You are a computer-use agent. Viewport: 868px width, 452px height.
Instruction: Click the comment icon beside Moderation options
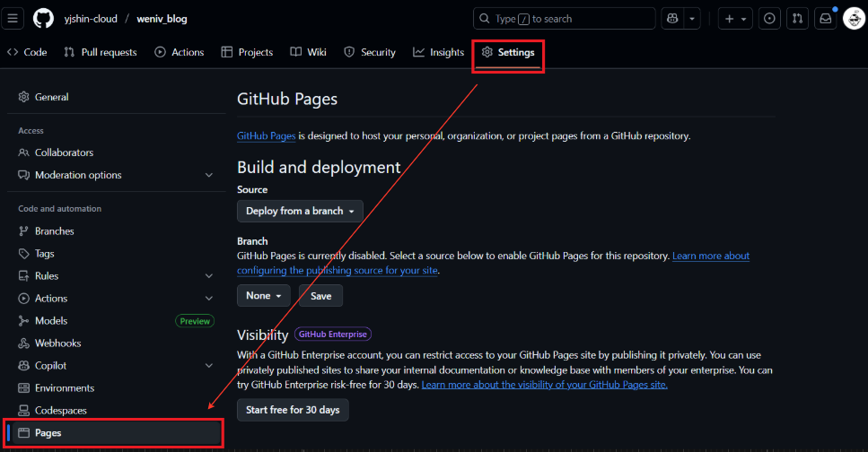(23, 175)
